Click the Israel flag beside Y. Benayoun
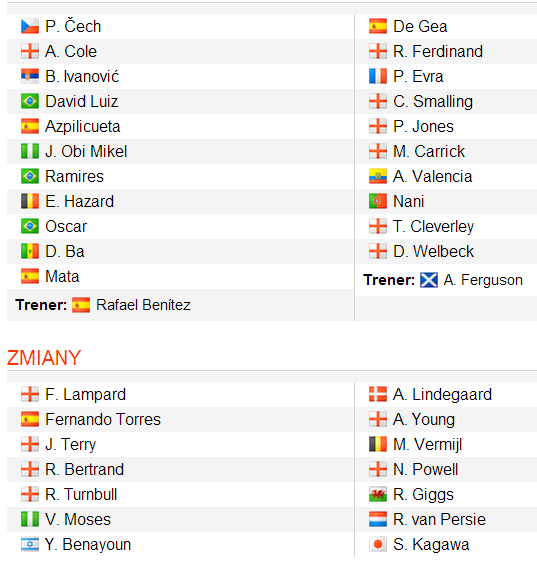The image size is (537, 563). (30, 544)
